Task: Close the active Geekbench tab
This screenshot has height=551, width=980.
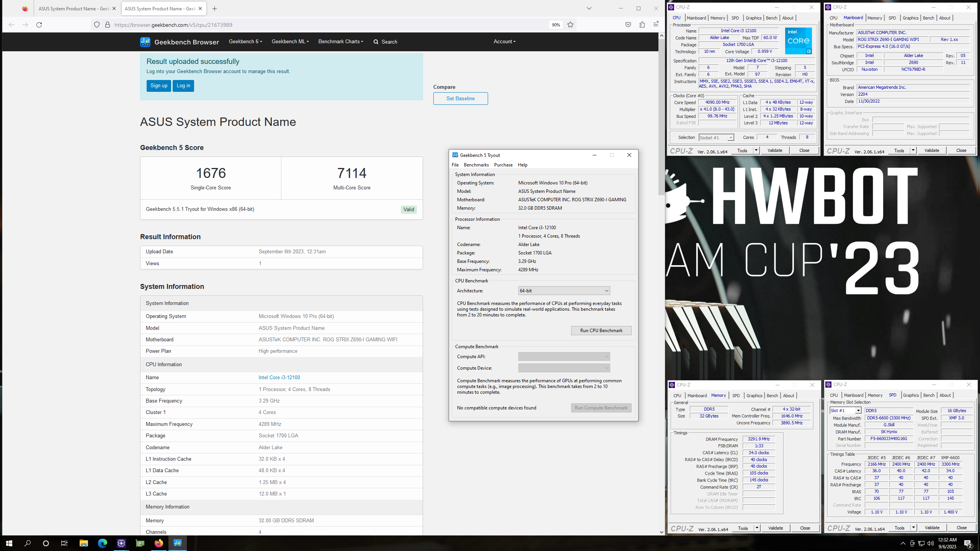Action: 200,8
